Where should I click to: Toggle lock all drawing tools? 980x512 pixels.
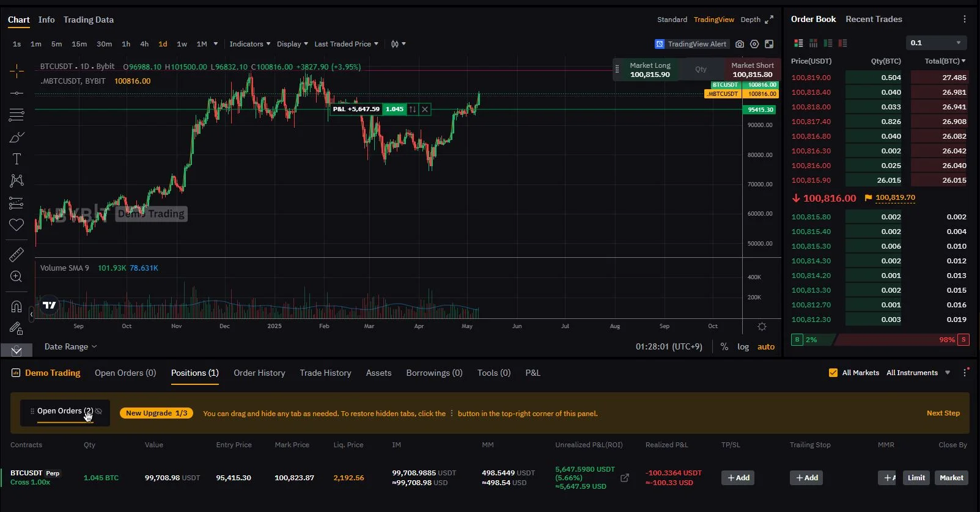(x=17, y=329)
